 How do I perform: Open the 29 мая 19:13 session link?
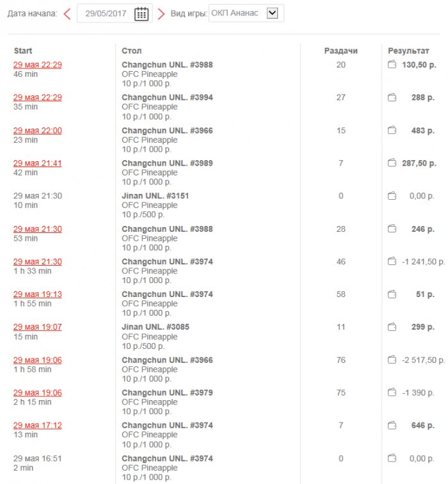(38, 294)
